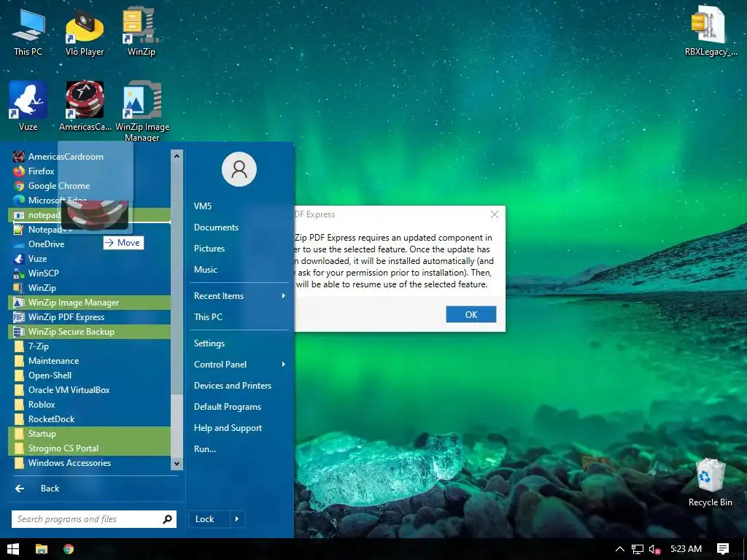Open the network status tray icon
Image resolution: width=747 pixels, height=560 pixels.
(637, 550)
